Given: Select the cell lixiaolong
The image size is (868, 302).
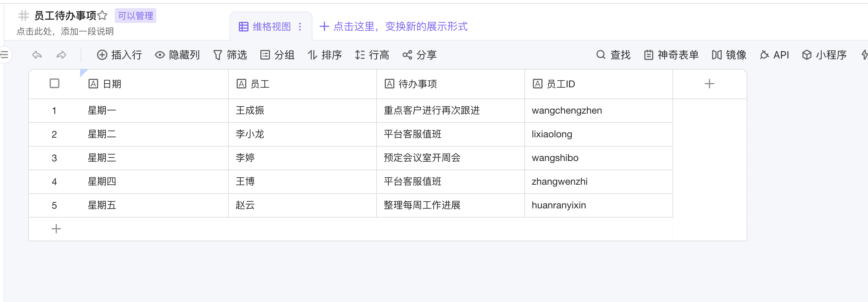Looking at the screenshot, I should (x=599, y=134).
